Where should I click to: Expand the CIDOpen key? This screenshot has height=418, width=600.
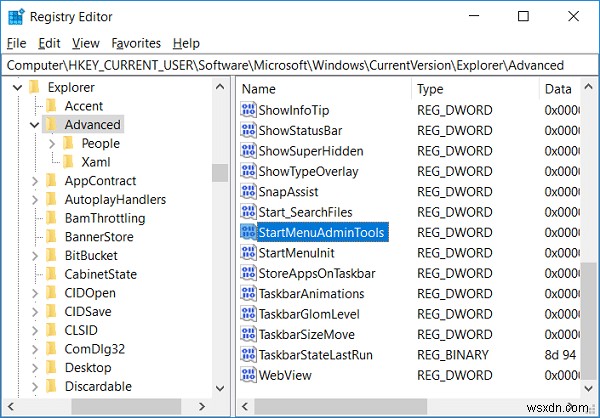tap(35, 293)
